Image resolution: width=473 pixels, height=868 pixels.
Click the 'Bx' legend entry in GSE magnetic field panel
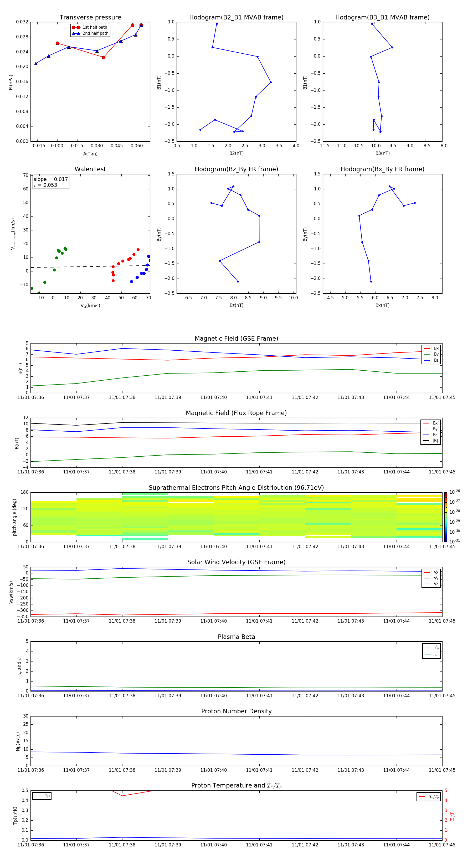coord(431,349)
